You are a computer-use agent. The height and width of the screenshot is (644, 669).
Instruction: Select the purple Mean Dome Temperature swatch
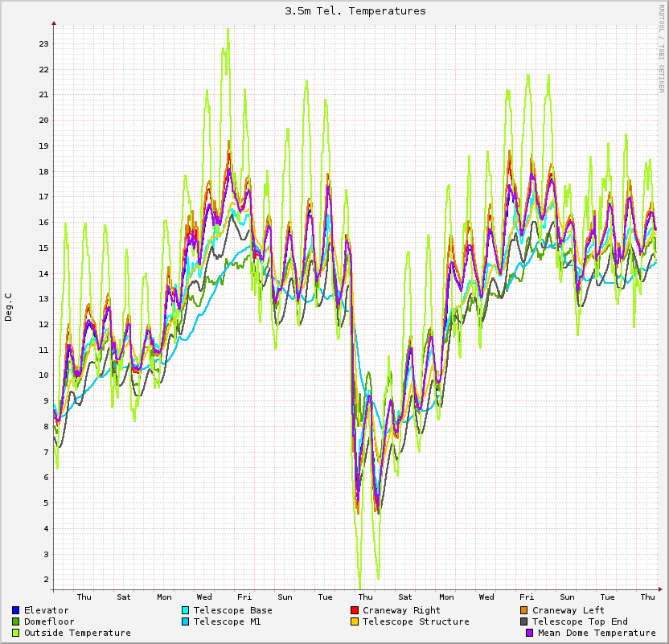(530, 633)
